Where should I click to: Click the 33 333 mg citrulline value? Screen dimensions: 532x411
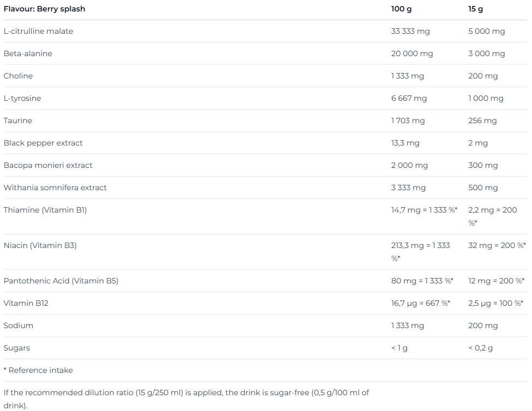point(410,31)
